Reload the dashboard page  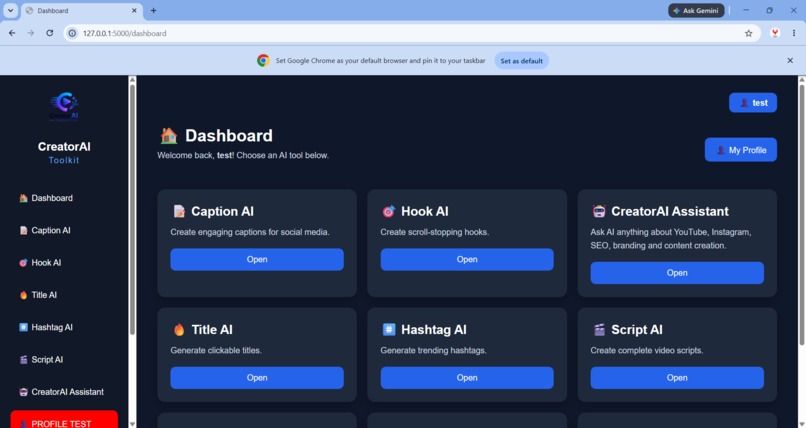[x=49, y=33]
